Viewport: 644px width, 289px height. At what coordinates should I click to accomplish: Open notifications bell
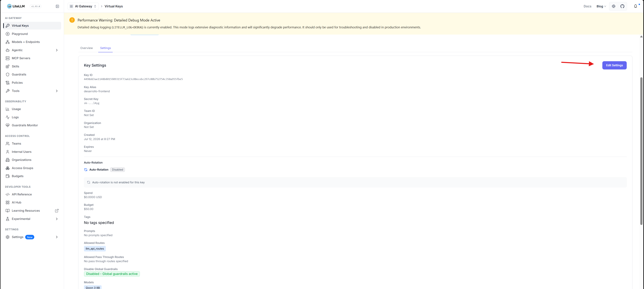pyautogui.click(x=635, y=6)
